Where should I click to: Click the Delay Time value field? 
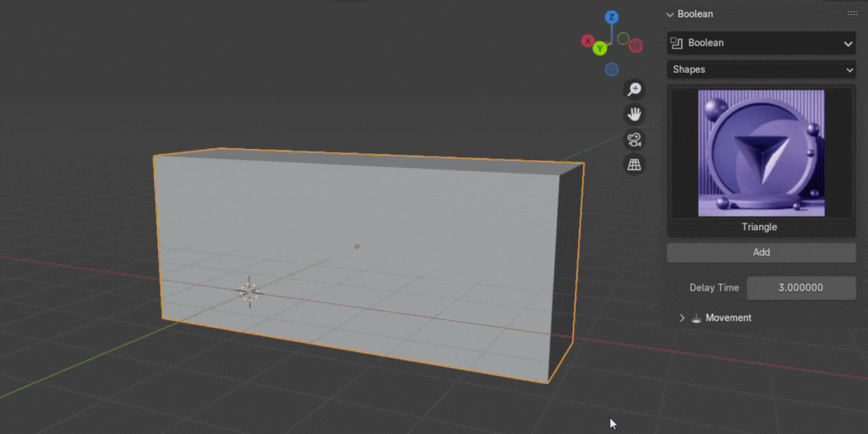[x=801, y=287]
